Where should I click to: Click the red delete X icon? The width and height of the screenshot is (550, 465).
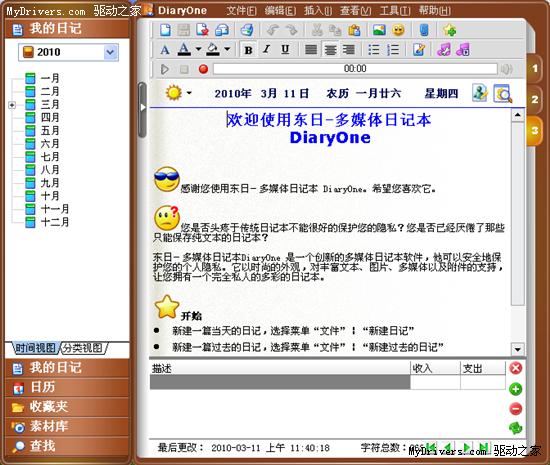pyautogui.click(x=515, y=368)
